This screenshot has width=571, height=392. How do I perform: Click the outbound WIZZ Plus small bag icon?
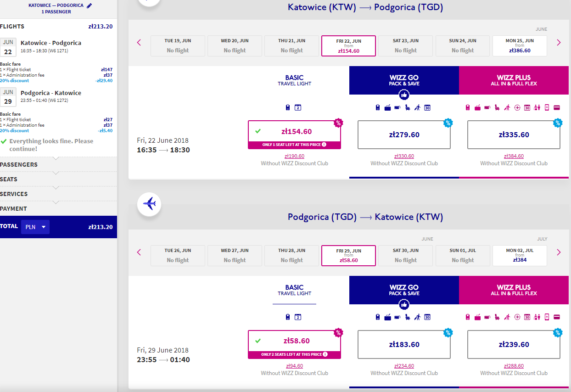468,108
